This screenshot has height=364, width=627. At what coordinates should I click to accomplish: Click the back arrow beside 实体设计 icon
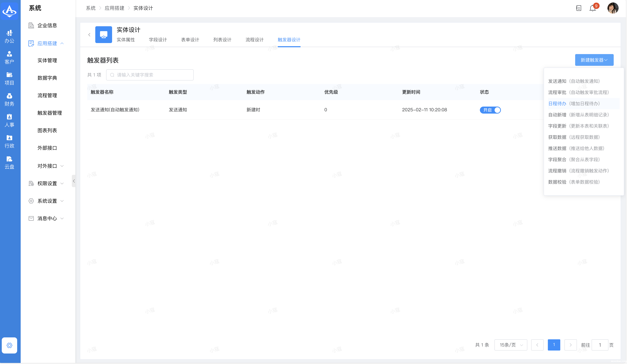89,35
